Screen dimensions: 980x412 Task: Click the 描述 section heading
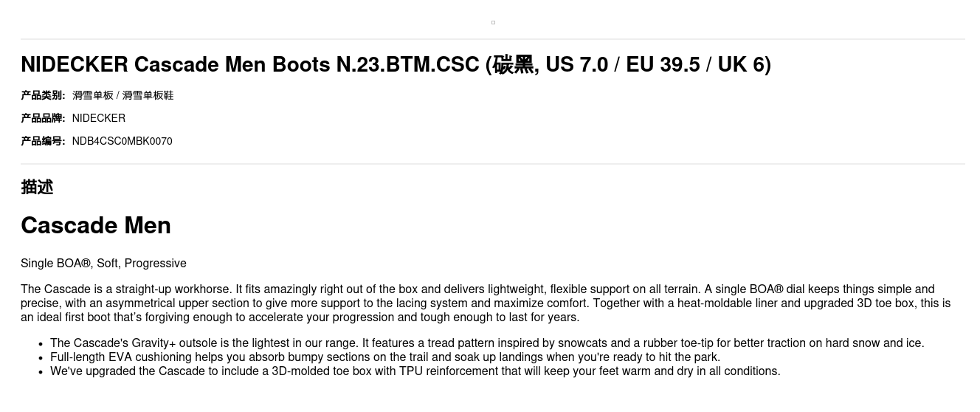pos(37,187)
